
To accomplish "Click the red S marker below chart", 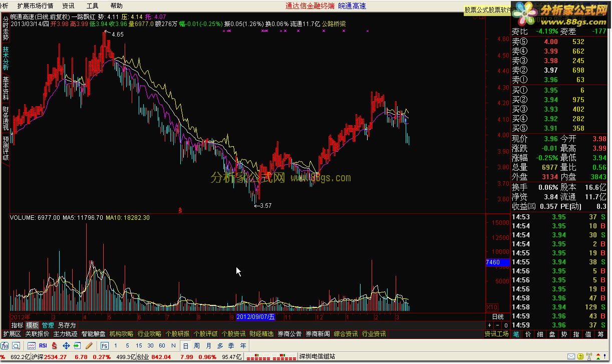I will pyautogui.click(x=180, y=210).
